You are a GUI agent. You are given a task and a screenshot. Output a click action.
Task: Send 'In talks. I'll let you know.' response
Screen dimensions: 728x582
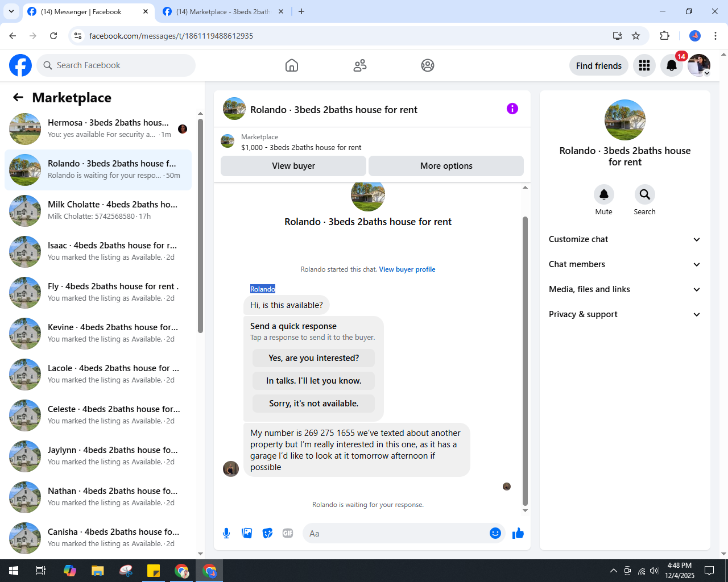click(x=314, y=381)
